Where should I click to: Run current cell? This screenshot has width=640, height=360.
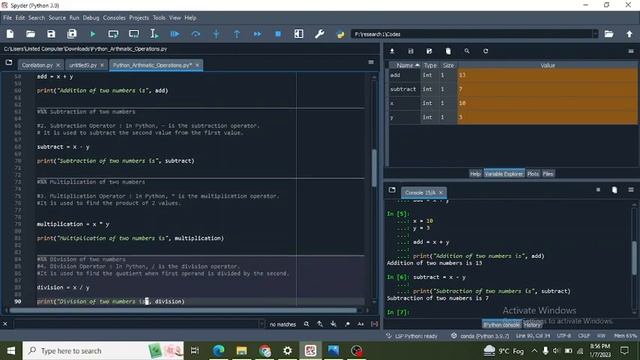tap(113, 34)
